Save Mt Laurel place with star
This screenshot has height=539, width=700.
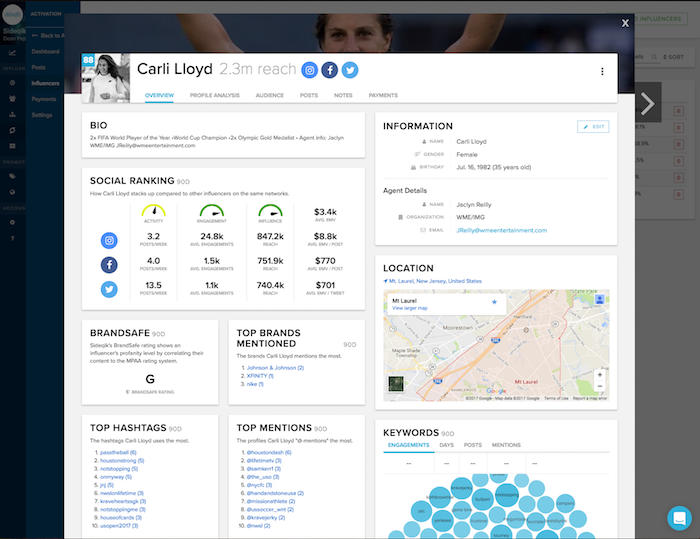[x=494, y=302]
